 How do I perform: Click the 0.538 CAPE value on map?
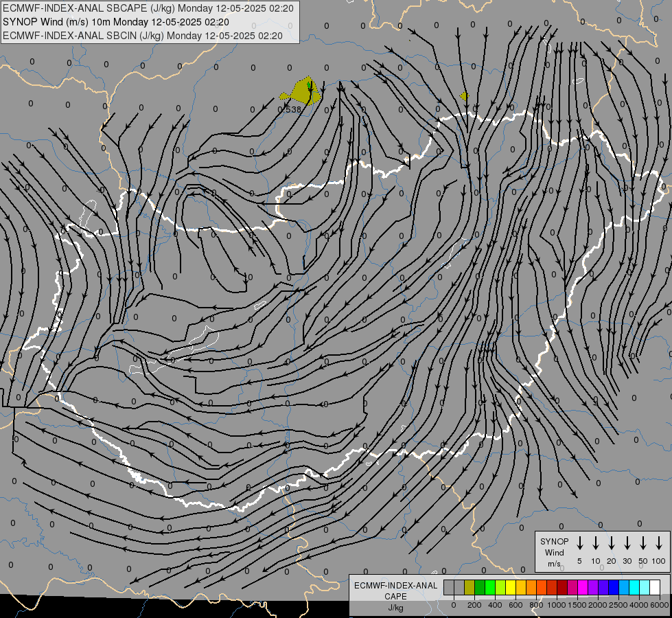pos(289,110)
